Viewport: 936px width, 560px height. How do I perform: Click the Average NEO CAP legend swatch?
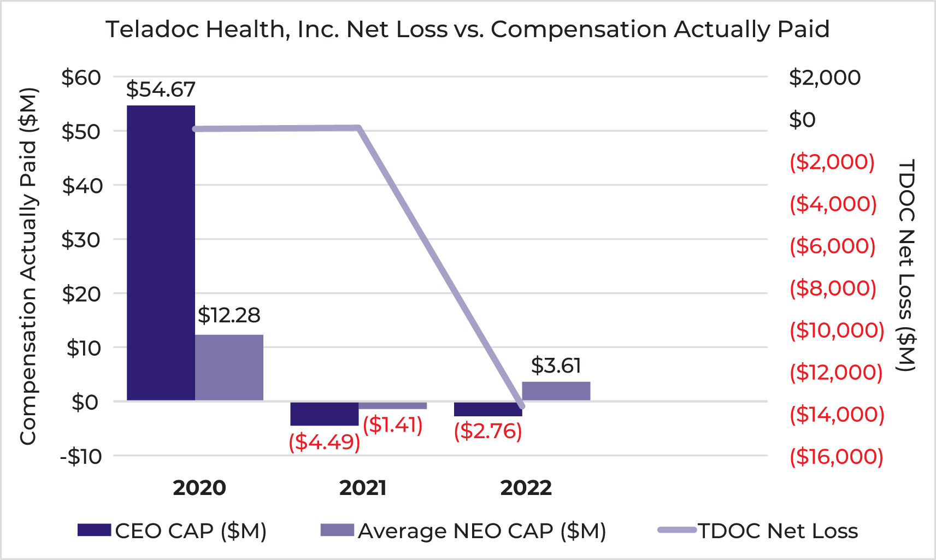click(x=337, y=530)
